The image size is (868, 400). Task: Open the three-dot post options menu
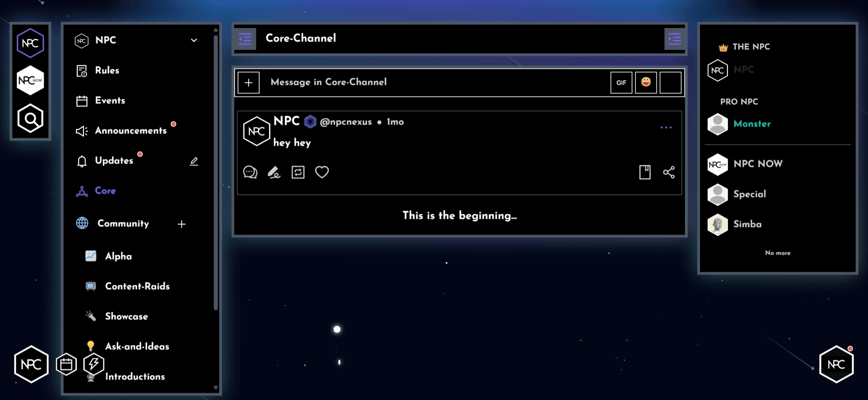(x=666, y=128)
